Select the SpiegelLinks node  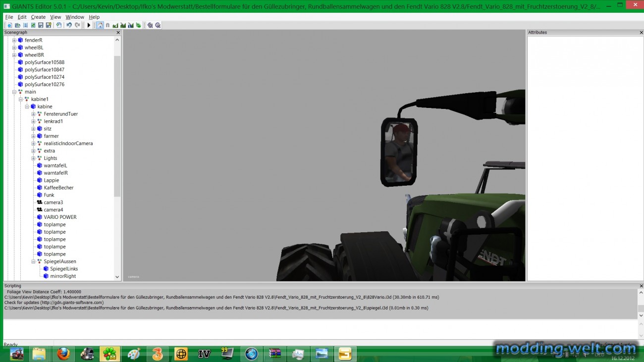click(64, 269)
